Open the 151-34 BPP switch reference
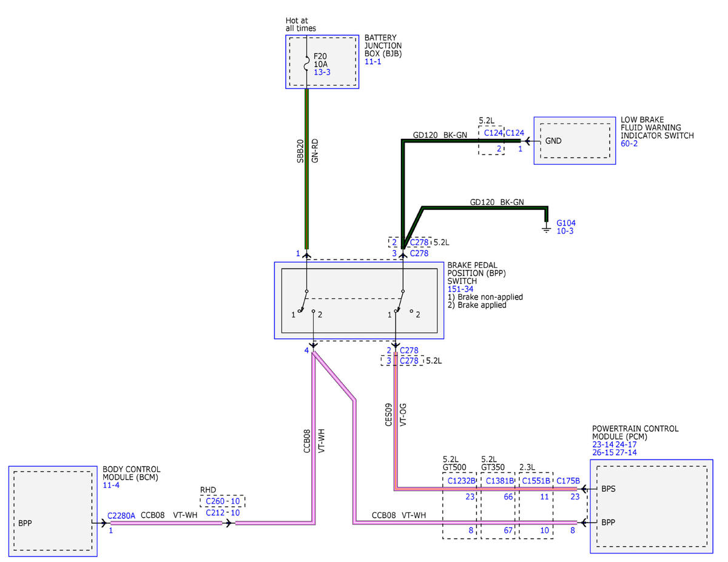728x562 pixels. [x=462, y=289]
